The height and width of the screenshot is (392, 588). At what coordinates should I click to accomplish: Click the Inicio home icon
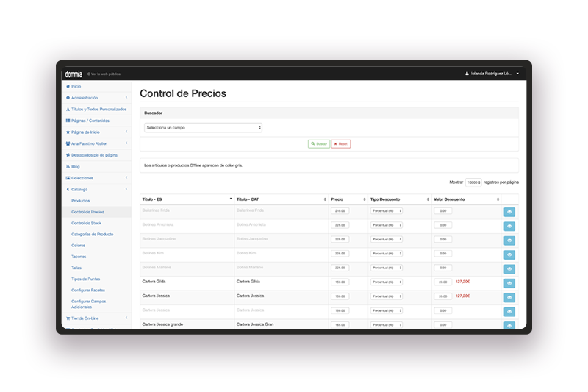coord(68,86)
